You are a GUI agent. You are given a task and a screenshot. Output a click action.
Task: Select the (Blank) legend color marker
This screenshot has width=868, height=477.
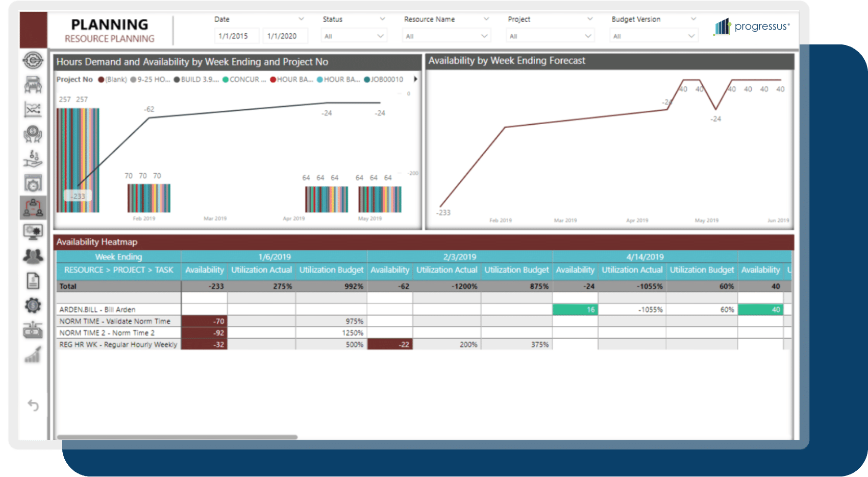[x=101, y=80]
